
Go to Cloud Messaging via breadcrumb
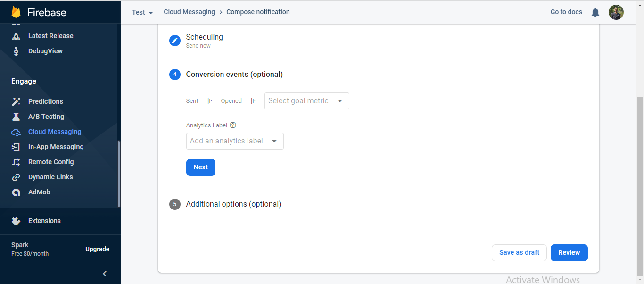point(189,12)
